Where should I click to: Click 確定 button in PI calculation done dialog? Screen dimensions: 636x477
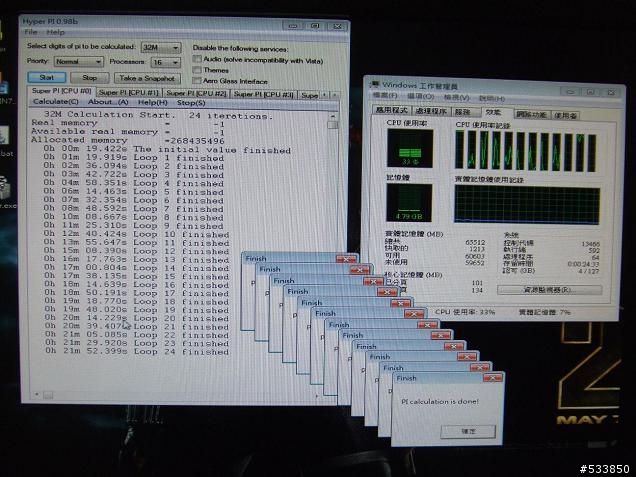[468, 431]
